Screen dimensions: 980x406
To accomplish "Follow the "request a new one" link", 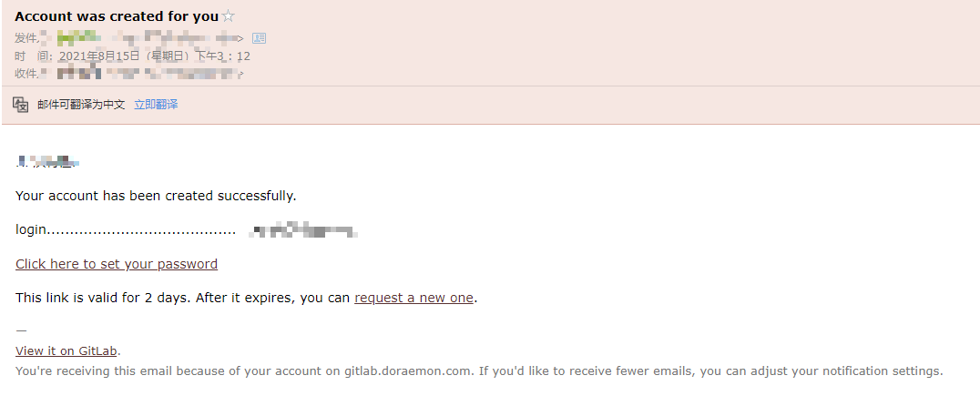I will coord(413,298).
